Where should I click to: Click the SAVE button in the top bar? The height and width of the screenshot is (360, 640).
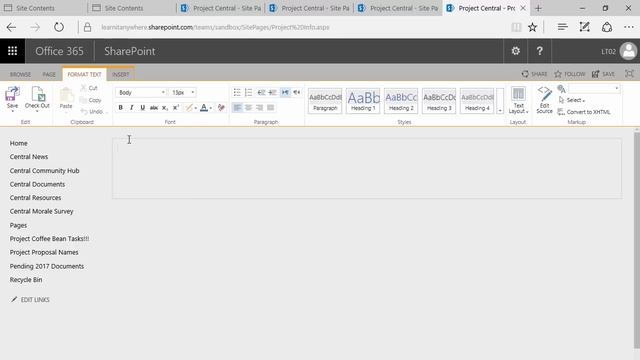coord(604,74)
